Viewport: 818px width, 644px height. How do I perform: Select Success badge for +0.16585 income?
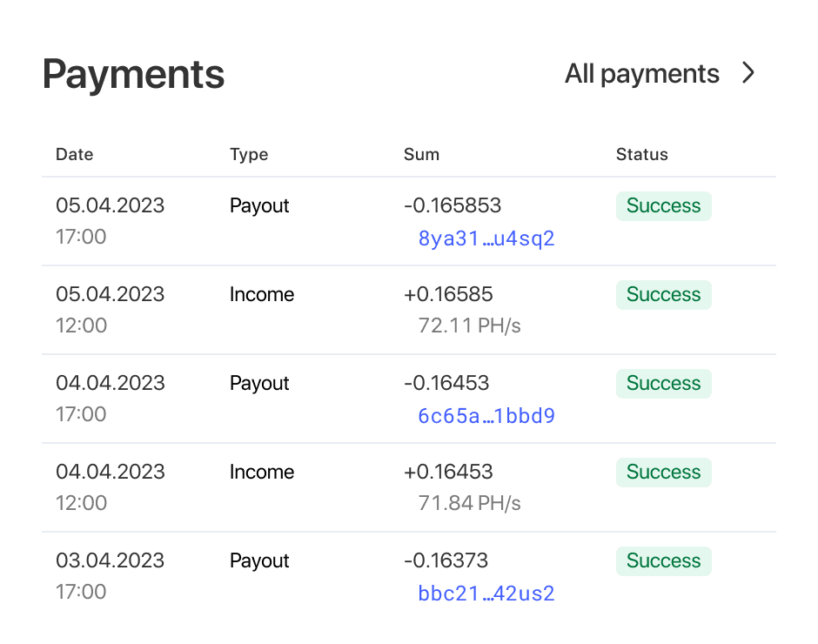click(664, 295)
